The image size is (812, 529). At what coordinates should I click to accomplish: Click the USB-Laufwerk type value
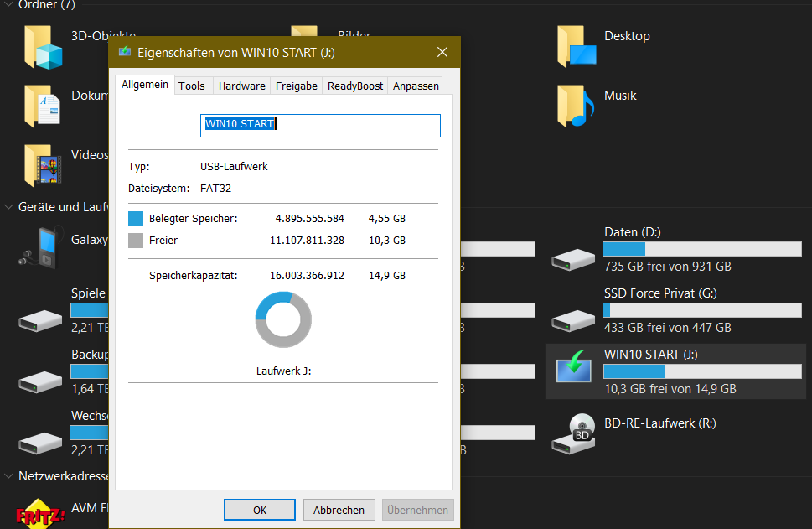(x=234, y=166)
